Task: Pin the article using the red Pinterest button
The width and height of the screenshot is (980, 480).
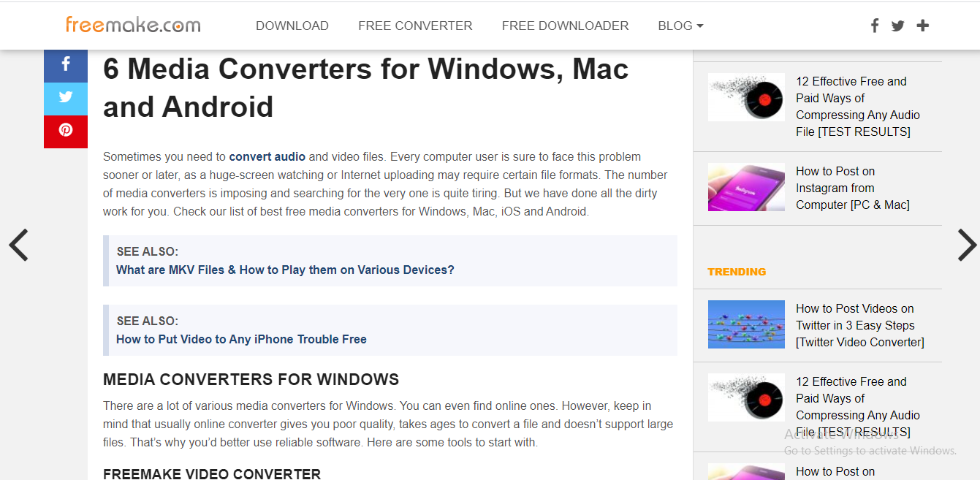Action: point(66,132)
